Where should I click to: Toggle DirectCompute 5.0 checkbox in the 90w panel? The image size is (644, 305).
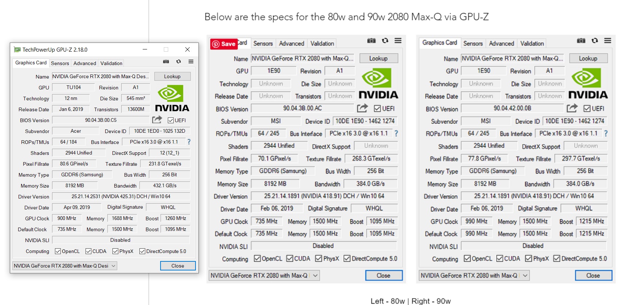pos(557,258)
